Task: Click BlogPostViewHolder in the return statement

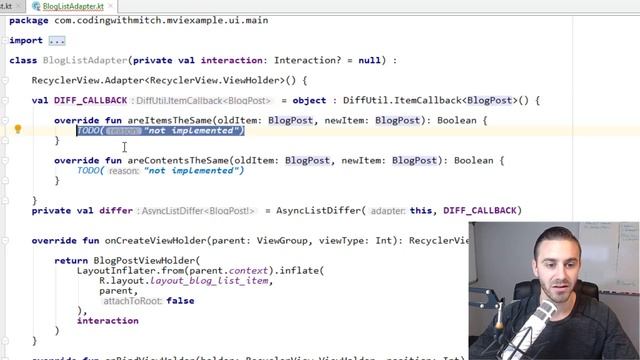Action: click(x=144, y=260)
